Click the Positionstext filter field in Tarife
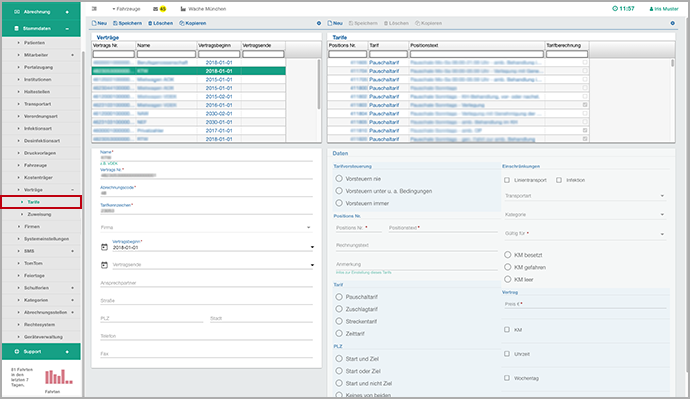Viewport: 690px width, 399px height. 477,54
